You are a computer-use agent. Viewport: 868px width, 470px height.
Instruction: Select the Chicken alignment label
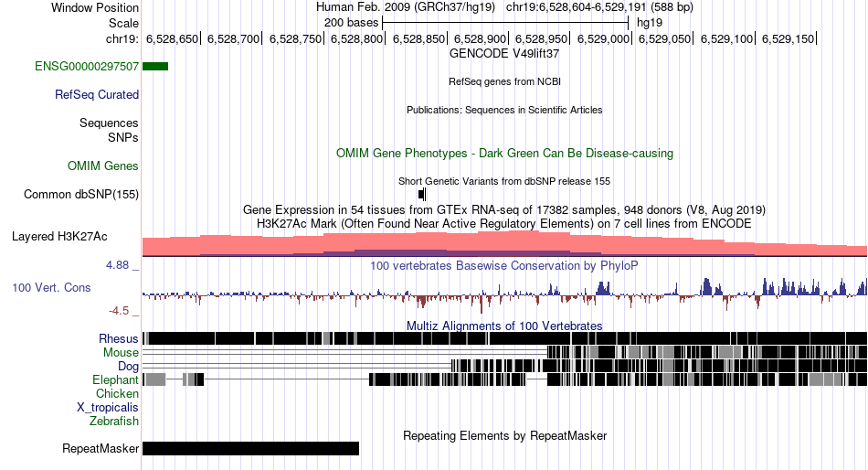117,393
